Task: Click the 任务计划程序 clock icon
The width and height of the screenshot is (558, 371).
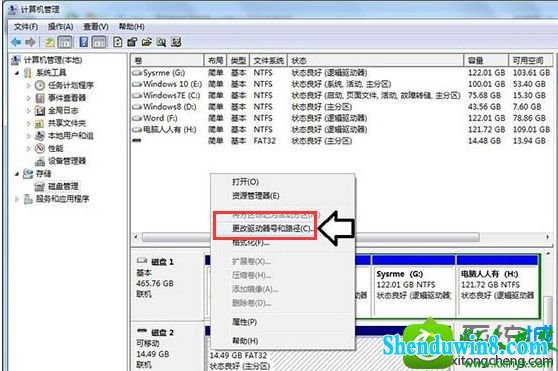Action: (x=40, y=85)
